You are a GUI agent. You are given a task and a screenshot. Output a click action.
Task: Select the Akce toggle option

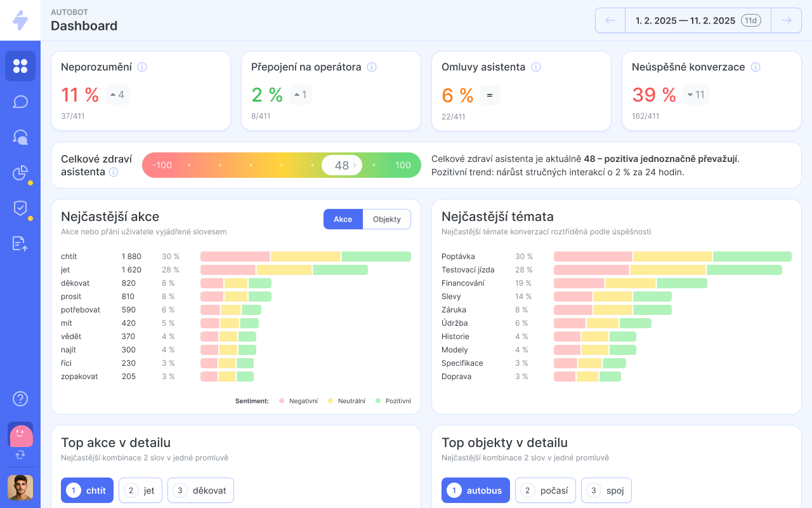[x=343, y=219]
